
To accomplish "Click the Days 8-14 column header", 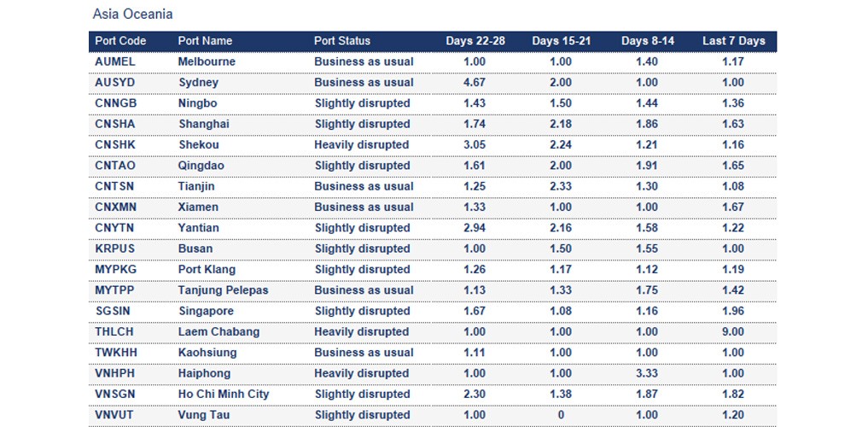I will 647,41.
